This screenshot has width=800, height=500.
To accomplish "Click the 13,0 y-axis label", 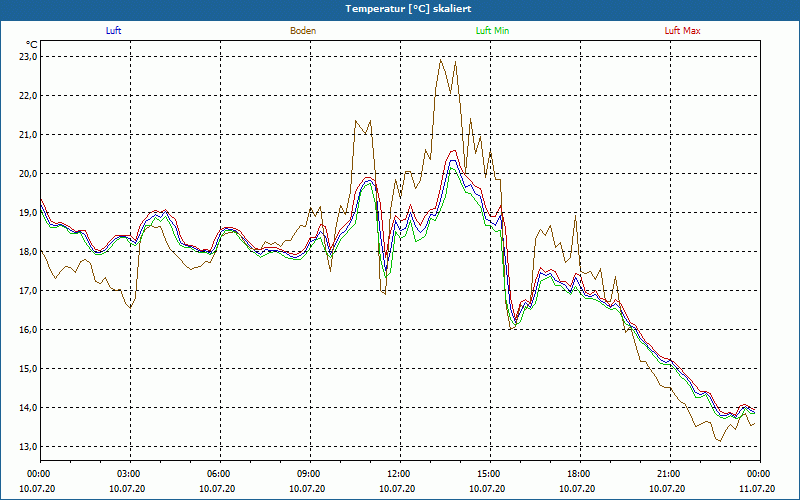I will point(29,446).
